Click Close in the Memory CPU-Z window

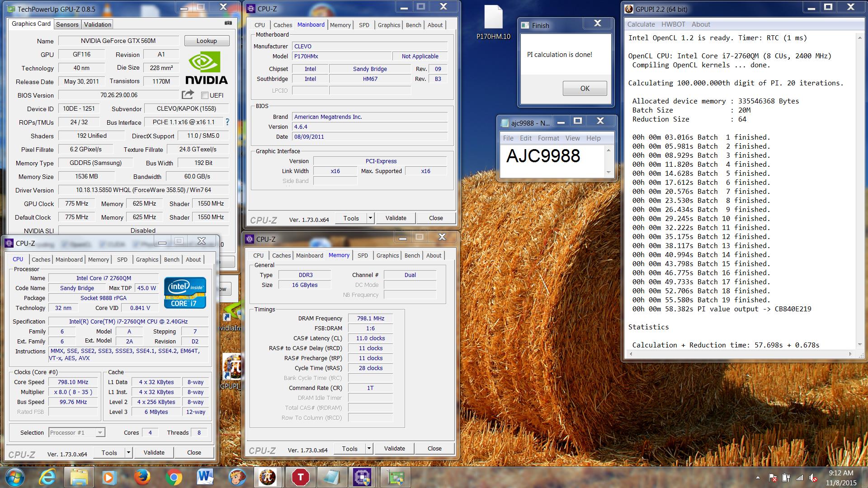click(434, 448)
